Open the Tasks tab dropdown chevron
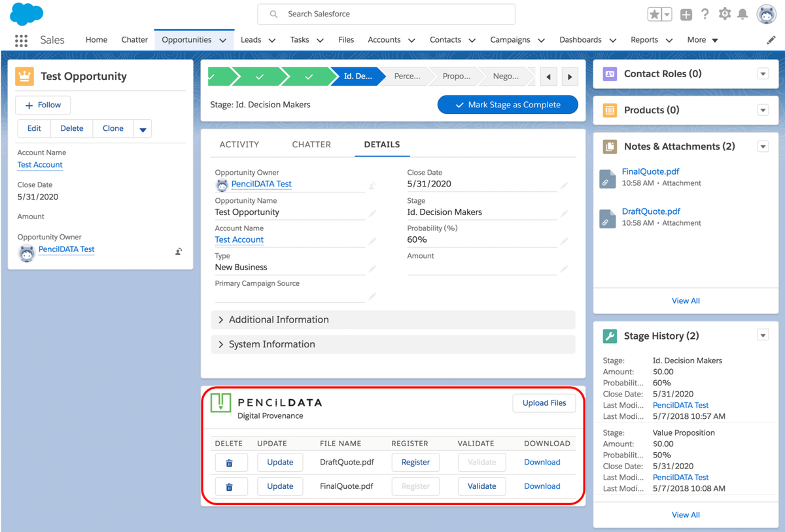785x532 pixels. click(320, 41)
